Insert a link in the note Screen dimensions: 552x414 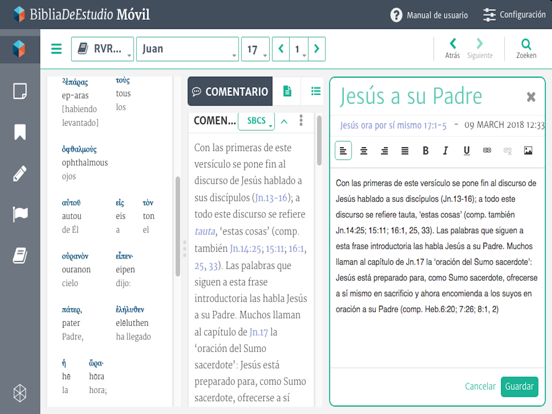[x=487, y=150]
